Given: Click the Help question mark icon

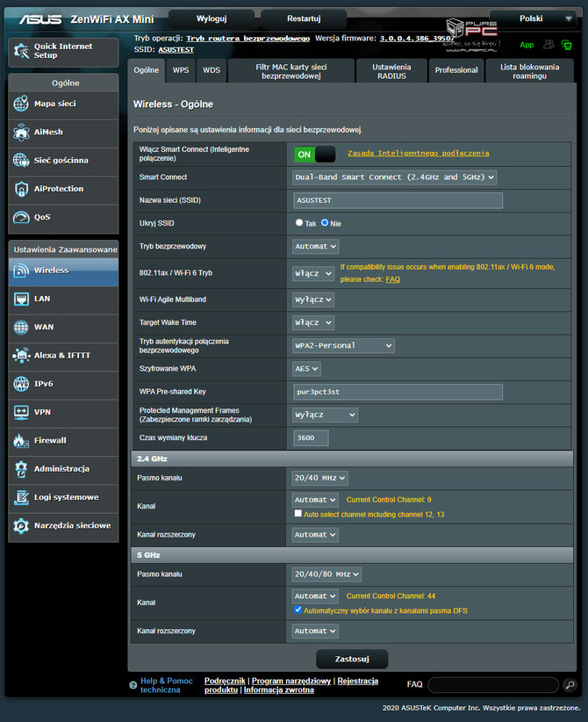Looking at the screenshot, I should click(133, 685).
